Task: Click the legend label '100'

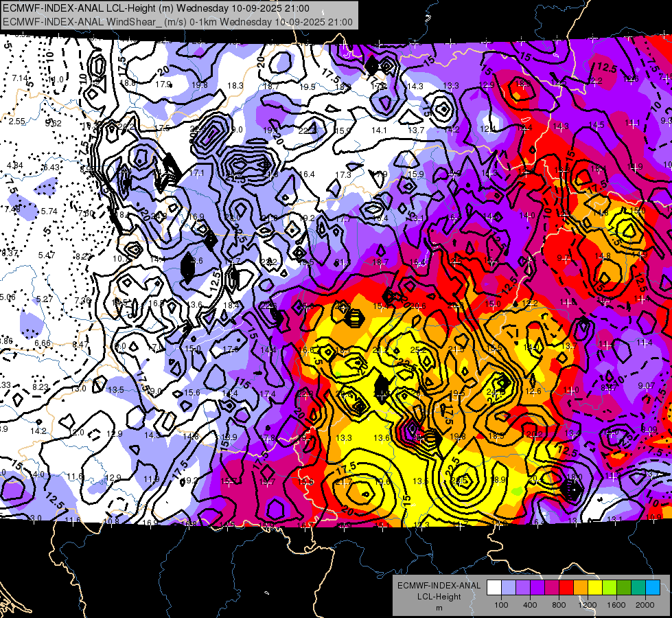Action: (x=501, y=605)
